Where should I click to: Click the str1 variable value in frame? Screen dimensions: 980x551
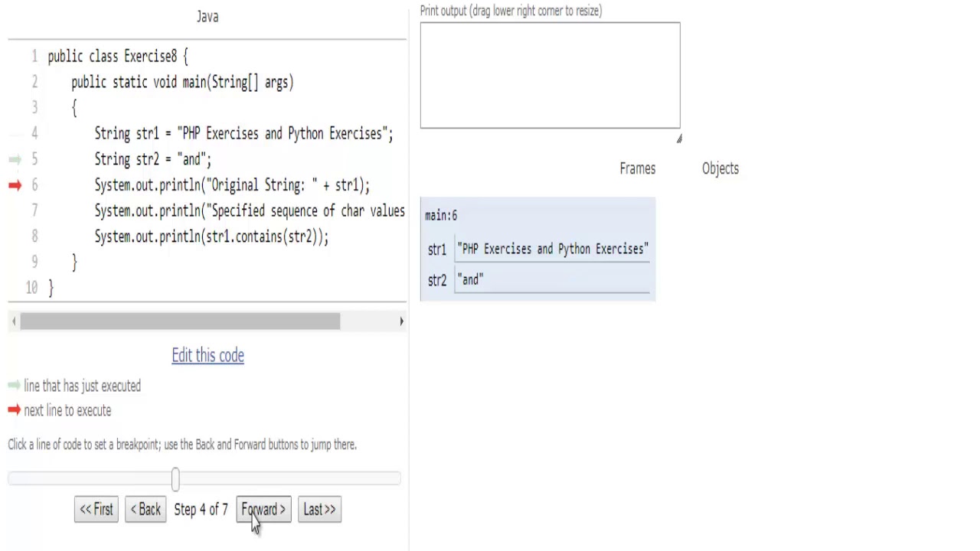pyautogui.click(x=552, y=249)
